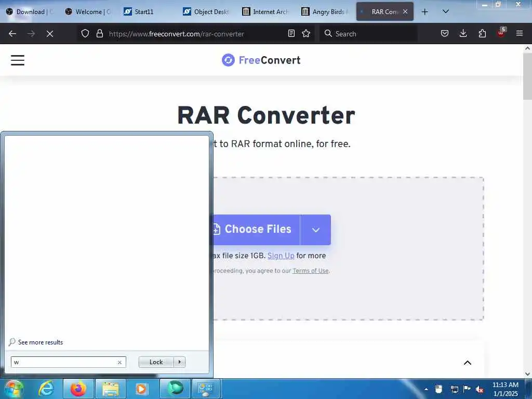Image resolution: width=532 pixels, height=399 pixels.
Task: Click See more results in Start menu
Action: point(36,342)
